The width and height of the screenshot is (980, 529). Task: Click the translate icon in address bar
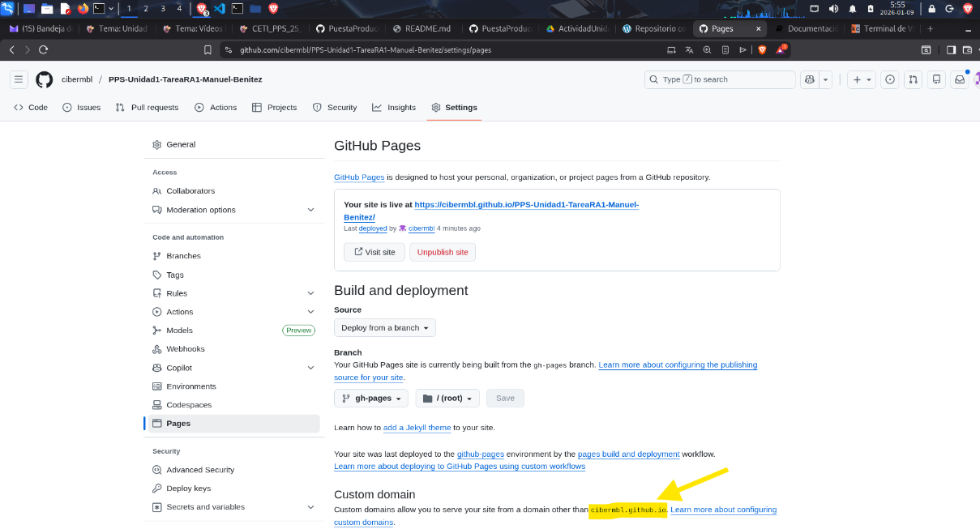[689, 49]
